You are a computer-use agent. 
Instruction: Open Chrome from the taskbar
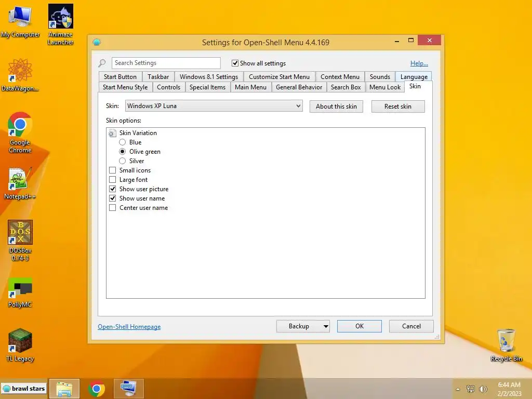(x=96, y=389)
